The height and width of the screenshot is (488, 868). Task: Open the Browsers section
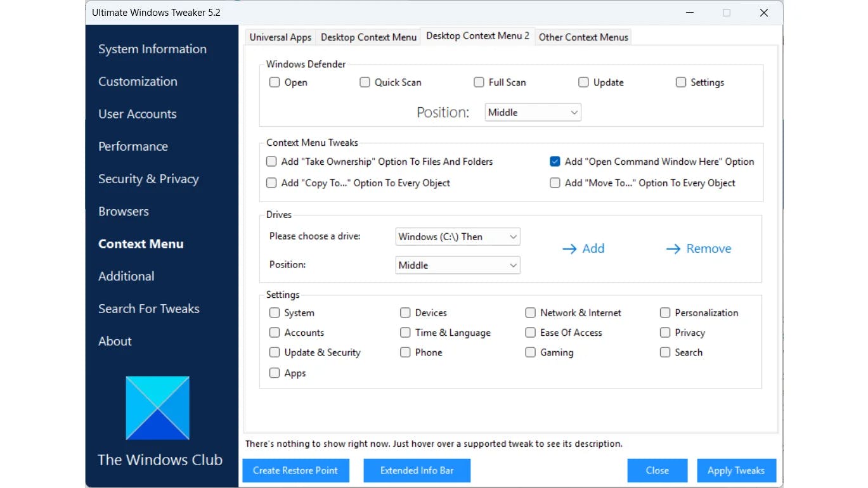(124, 212)
